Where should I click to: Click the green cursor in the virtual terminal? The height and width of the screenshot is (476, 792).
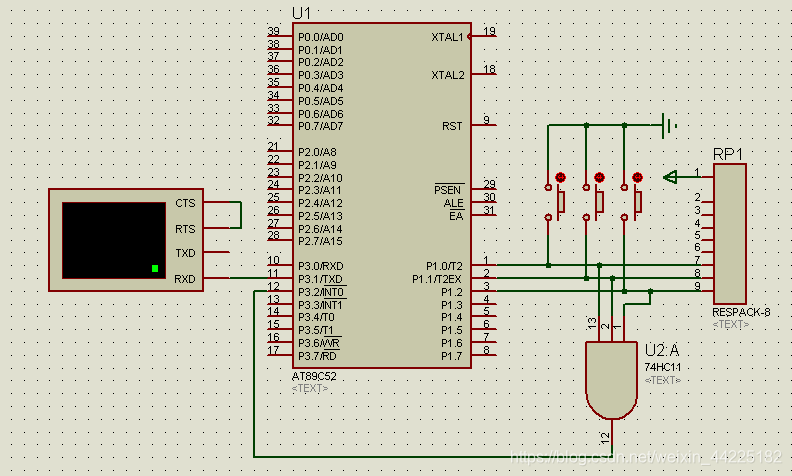click(x=155, y=268)
